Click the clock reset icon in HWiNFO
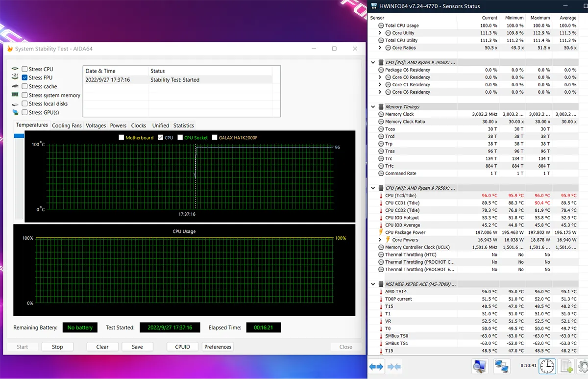 click(547, 366)
